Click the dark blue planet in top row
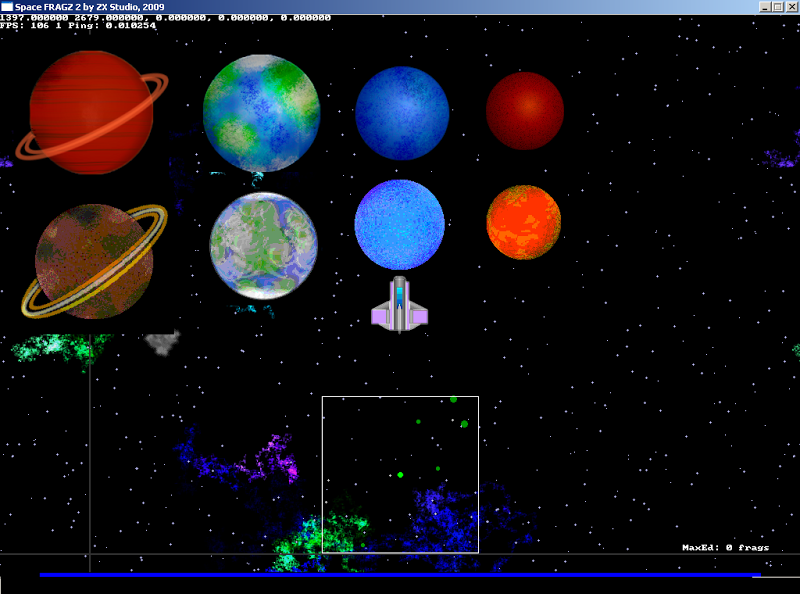This screenshot has width=800, height=594. coord(402,113)
